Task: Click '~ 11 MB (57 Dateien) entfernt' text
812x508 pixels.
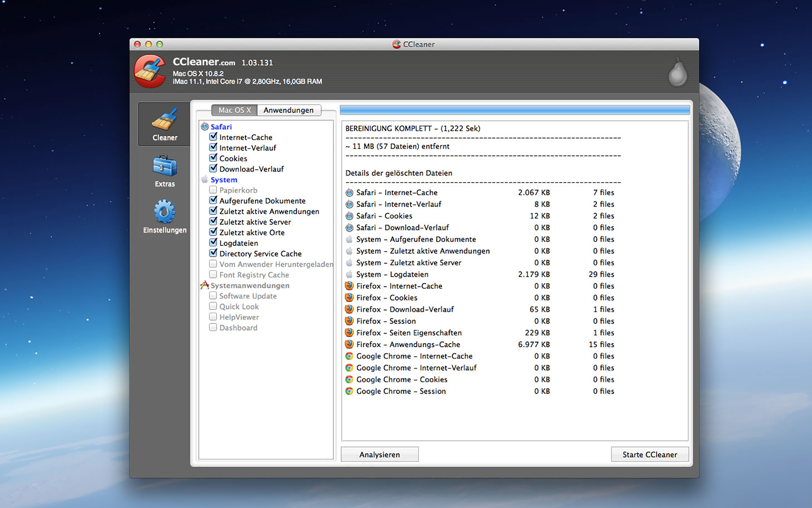Action: pyautogui.click(x=397, y=146)
